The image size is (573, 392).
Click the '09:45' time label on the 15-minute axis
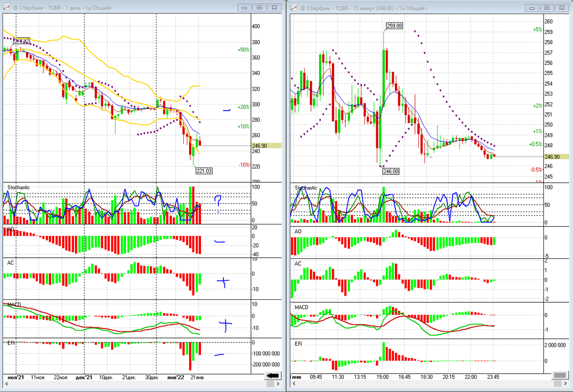click(316, 377)
